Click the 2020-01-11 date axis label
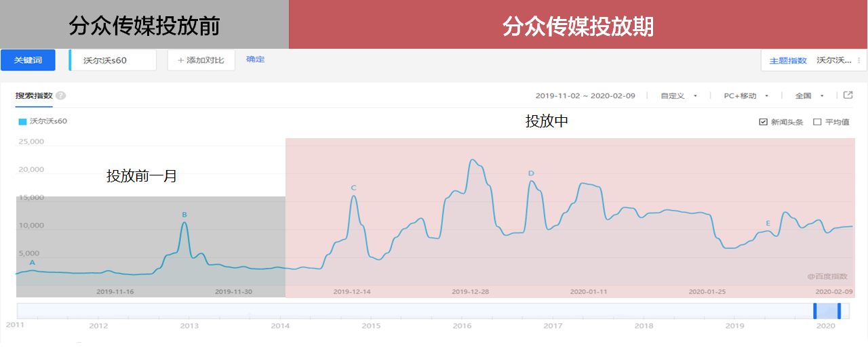 point(589,291)
